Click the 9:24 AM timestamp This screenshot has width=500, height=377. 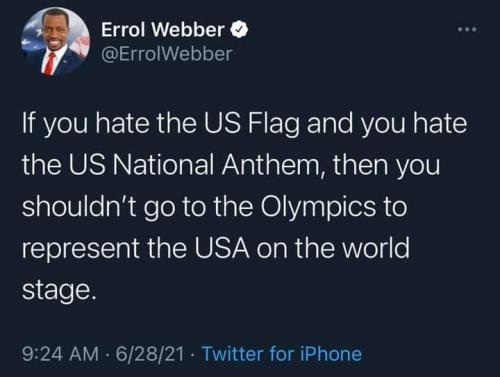coord(60,354)
